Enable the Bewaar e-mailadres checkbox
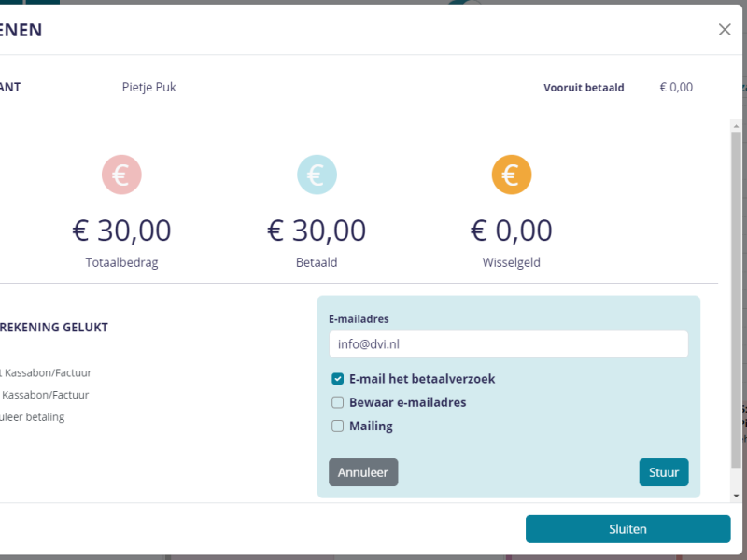 point(337,402)
